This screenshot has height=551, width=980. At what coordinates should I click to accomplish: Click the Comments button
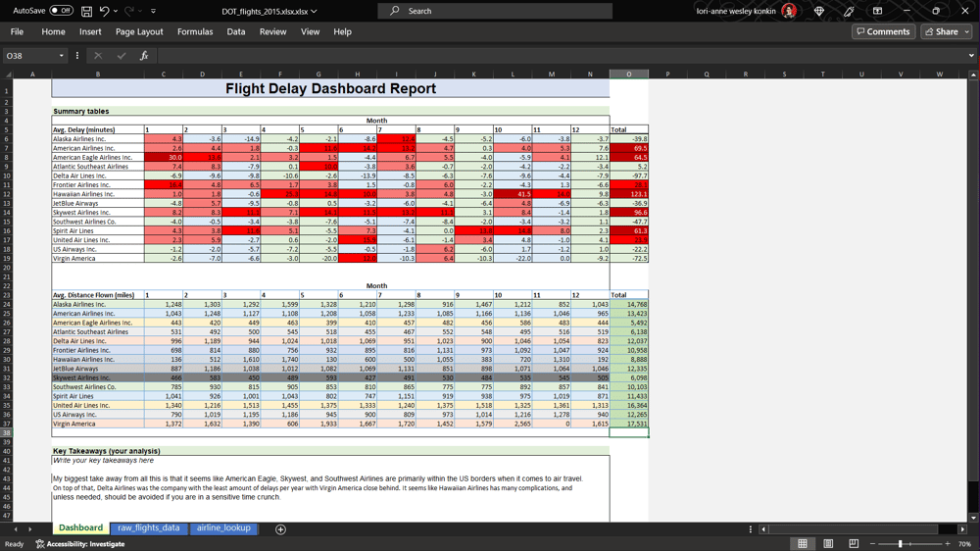click(x=883, y=31)
